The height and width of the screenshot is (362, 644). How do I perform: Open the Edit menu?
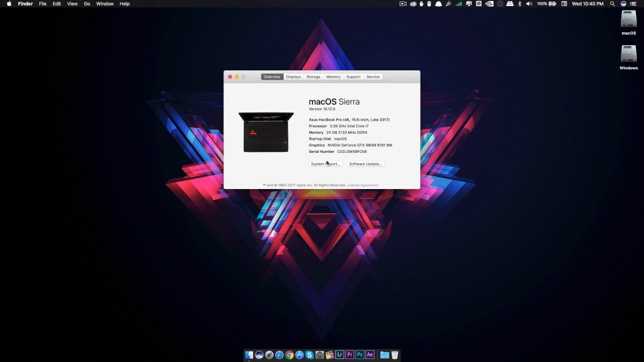(x=57, y=4)
